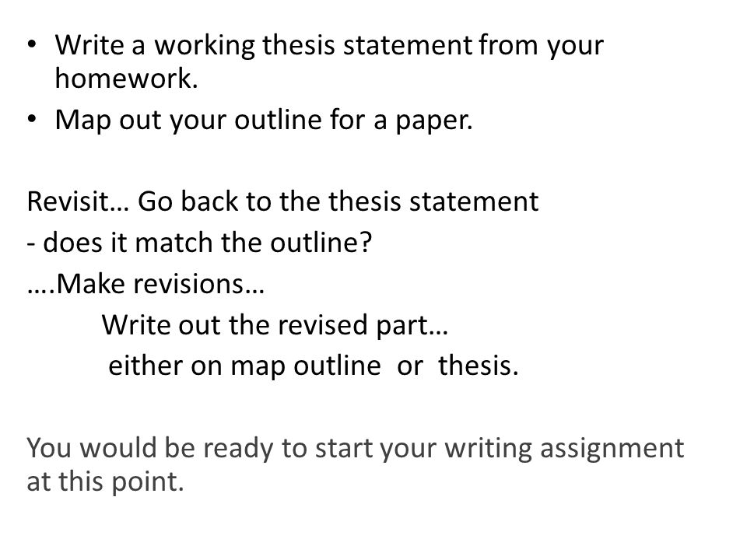This screenshot has height=560, width=747.
Task: Click the line 'does it match the outline?'
Action: 199,243
